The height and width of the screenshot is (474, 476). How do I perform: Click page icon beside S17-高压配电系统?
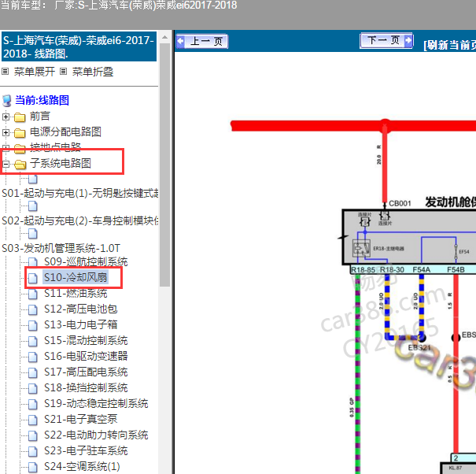[33, 372]
